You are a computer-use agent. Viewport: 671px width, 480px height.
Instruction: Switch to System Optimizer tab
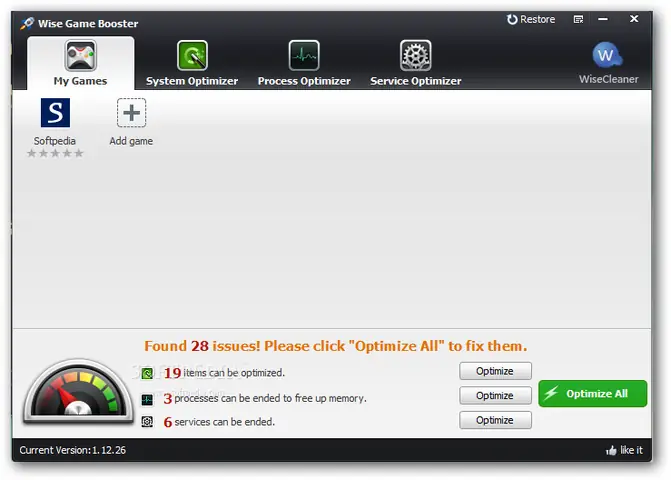click(x=192, y=63)
